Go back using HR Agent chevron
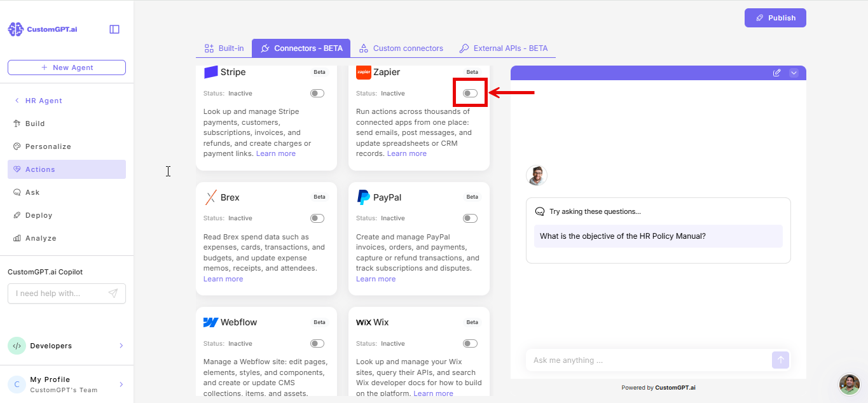This screenshot has height=403, width=868. [17, 101]
